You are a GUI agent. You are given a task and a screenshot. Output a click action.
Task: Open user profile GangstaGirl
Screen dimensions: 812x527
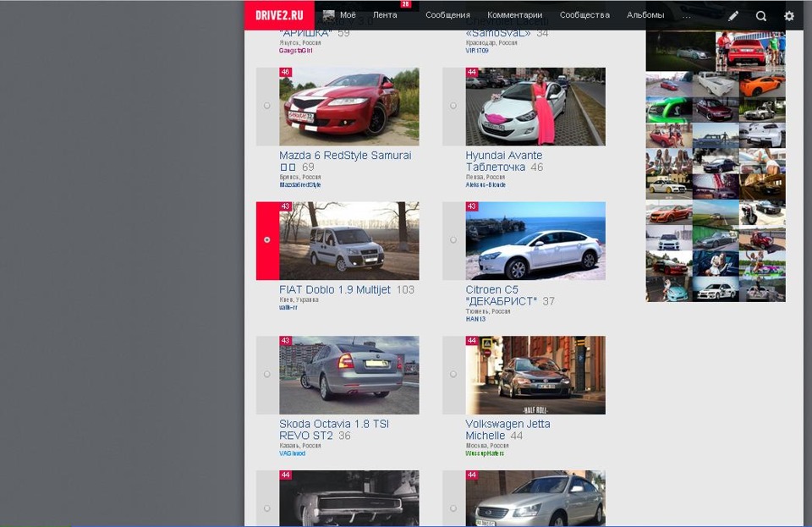(296, 51)
